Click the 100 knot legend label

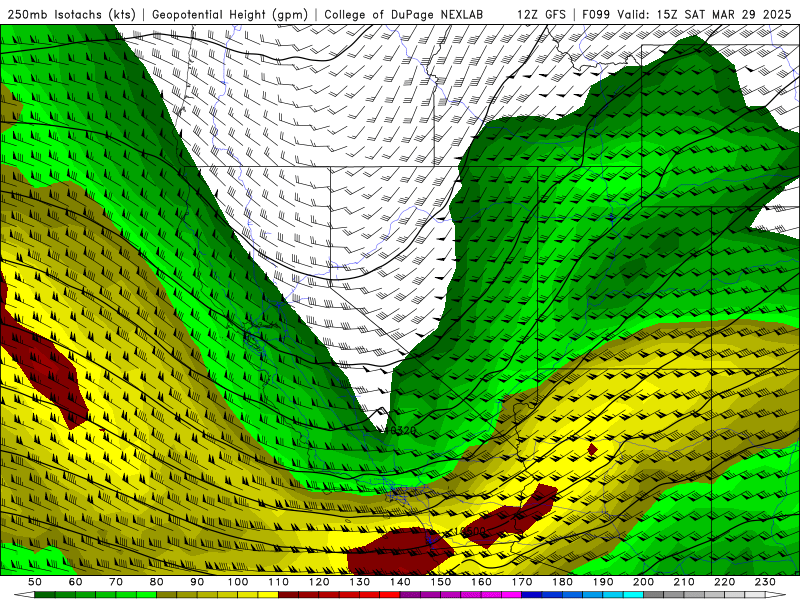238,582
